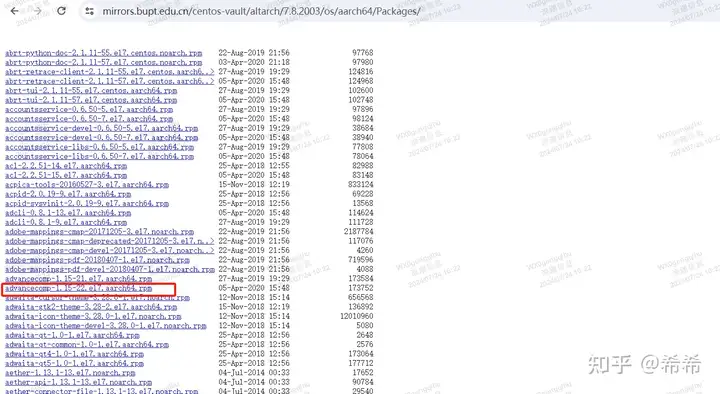The image size is (720, 394).
Task: Open accountsservice-libs-0.6.50-7.el7.aarch64.rpm link
Action: [99, 156]
